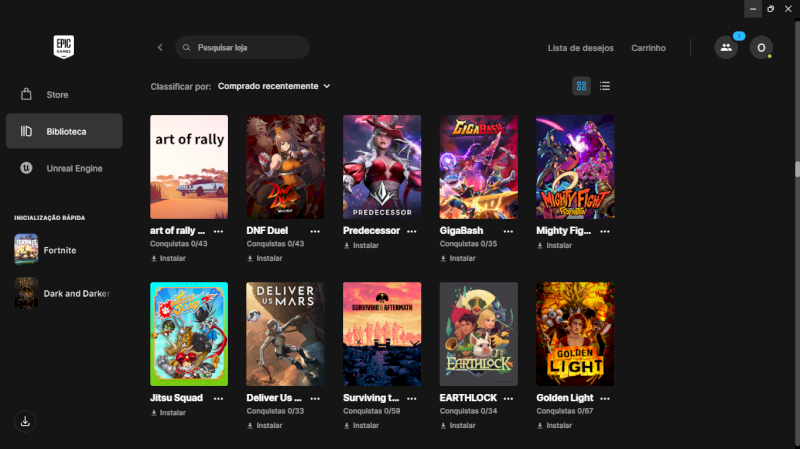Open Lista de desejos
Image resolution: width=800 pixels, height=449 pixels.
click(x=581, y=48)
